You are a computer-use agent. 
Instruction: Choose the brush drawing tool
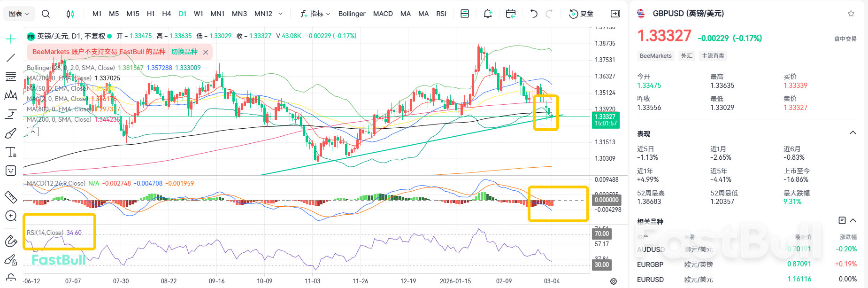11,133
